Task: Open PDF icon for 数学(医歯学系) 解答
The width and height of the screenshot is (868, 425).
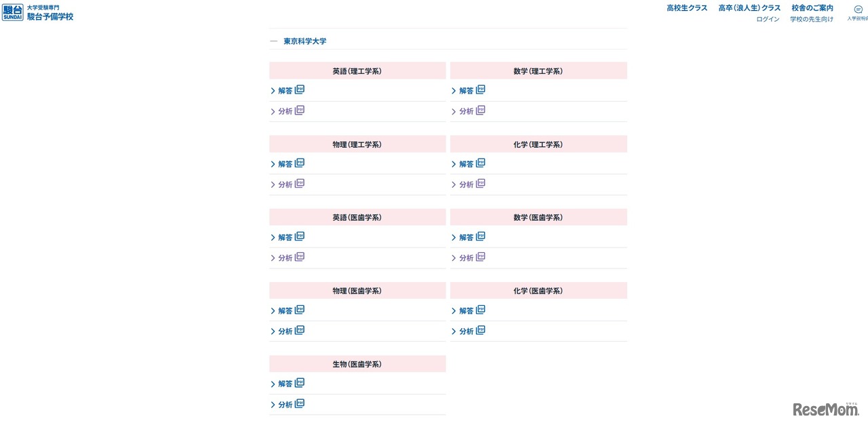Action: pyautogui.click(x=481, y=236)
